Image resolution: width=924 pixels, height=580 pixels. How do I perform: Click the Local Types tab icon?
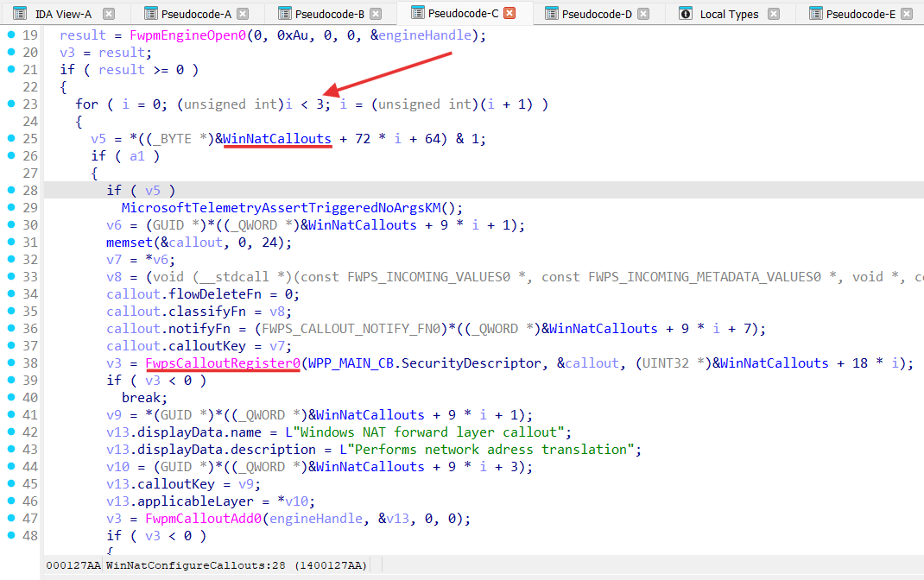coord(686,14)
